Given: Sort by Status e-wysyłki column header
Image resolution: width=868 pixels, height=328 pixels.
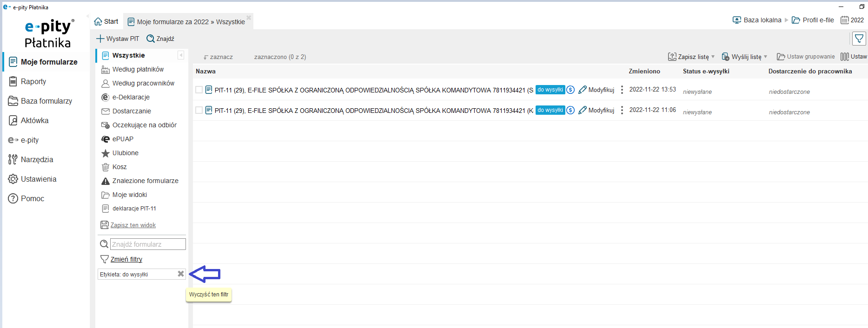Looking at the screenshot, I should coord(706,71).
